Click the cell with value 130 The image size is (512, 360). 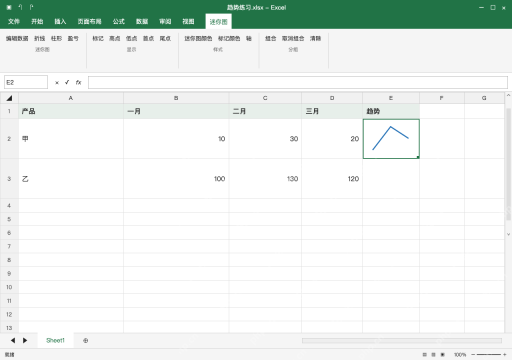[265, 179]
